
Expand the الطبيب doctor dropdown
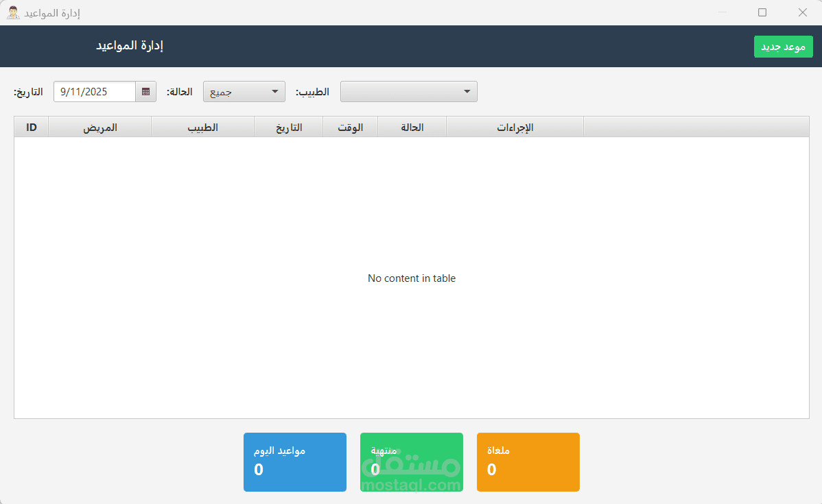(409, 92)
